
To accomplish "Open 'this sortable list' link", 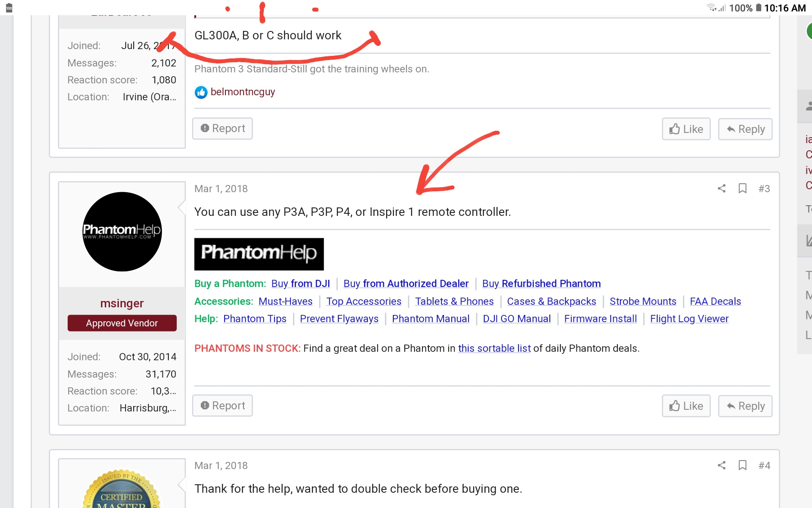I will tap(494, 348).
